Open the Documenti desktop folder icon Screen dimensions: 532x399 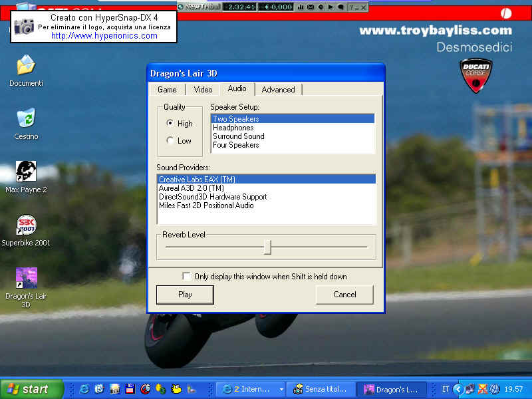pyautogui.click(x=26, y=65)
